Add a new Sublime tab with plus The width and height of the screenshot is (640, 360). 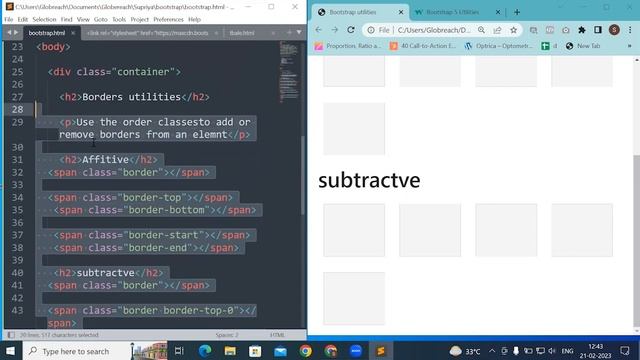coord(289,32)
